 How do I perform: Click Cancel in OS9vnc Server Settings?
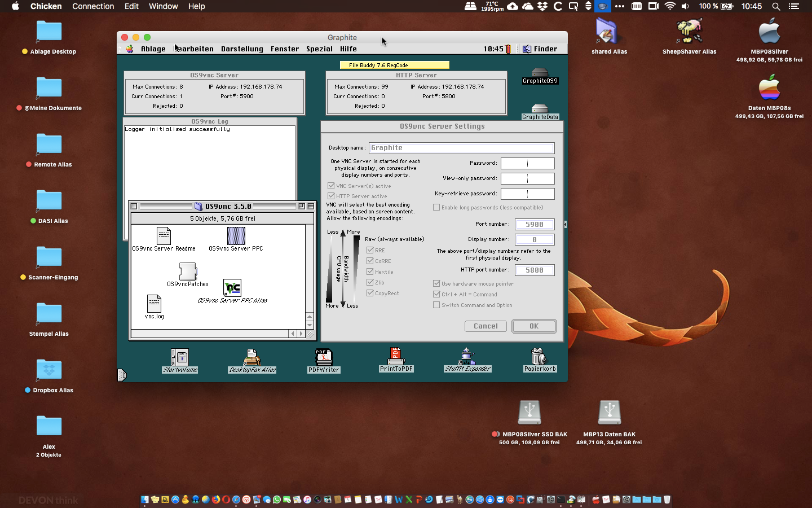[x=486, y=326]
